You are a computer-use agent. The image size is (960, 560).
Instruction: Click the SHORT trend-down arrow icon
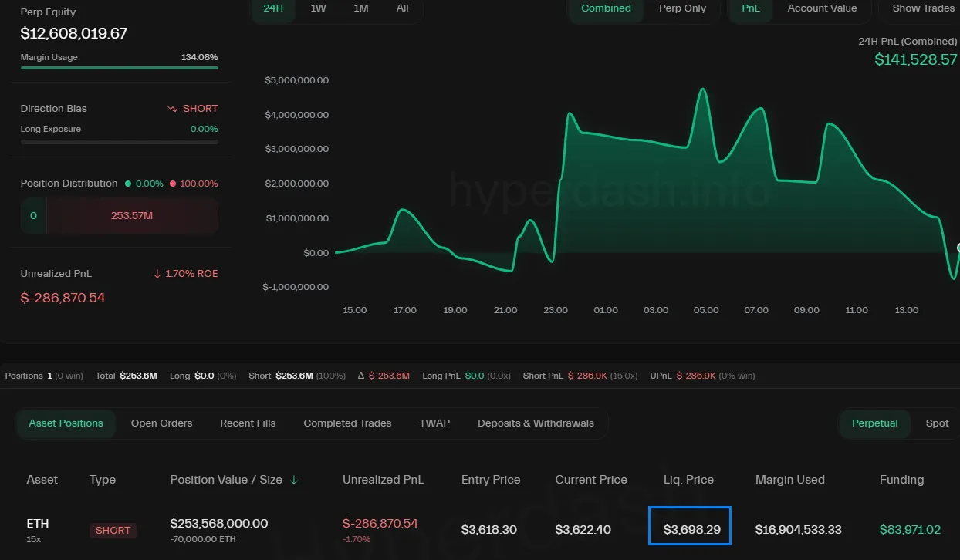tap(172, 109)
